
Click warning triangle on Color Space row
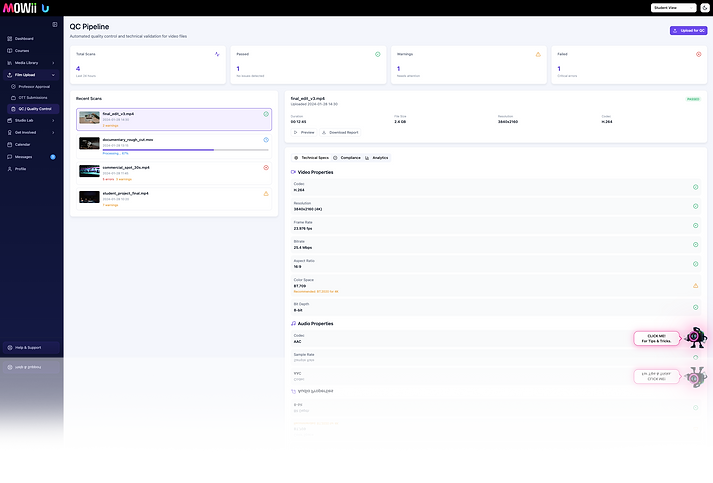pos(695,286)
